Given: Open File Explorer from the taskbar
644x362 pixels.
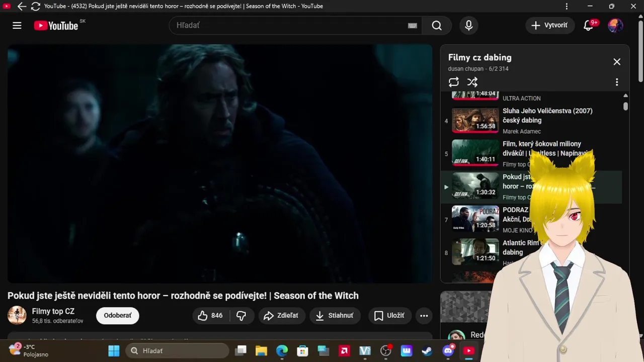Looking at the screenshot, I should [261, 350].
